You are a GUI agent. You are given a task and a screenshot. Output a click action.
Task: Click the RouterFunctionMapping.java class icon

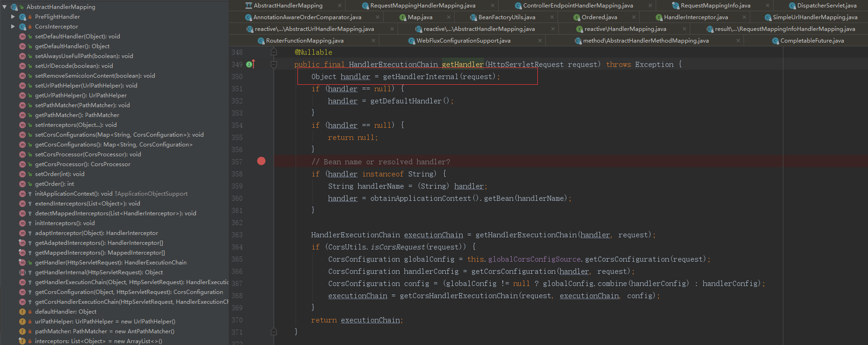pyautogui.click(x=261, y=41)
